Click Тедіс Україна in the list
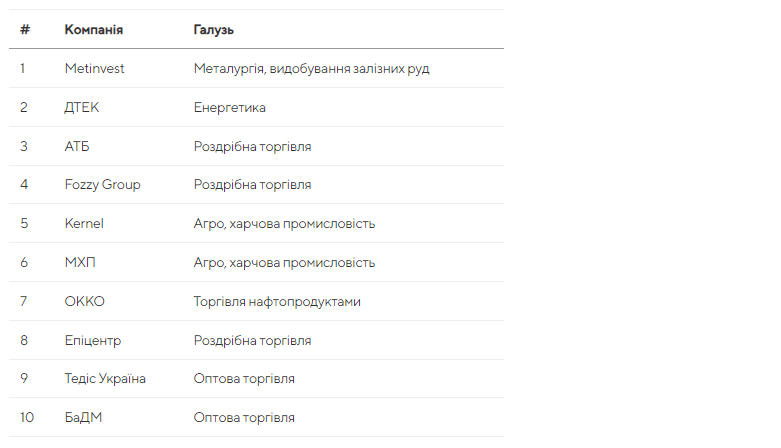Image resolution: width=781 pixels, height=448 pixels. pos(105,379)
